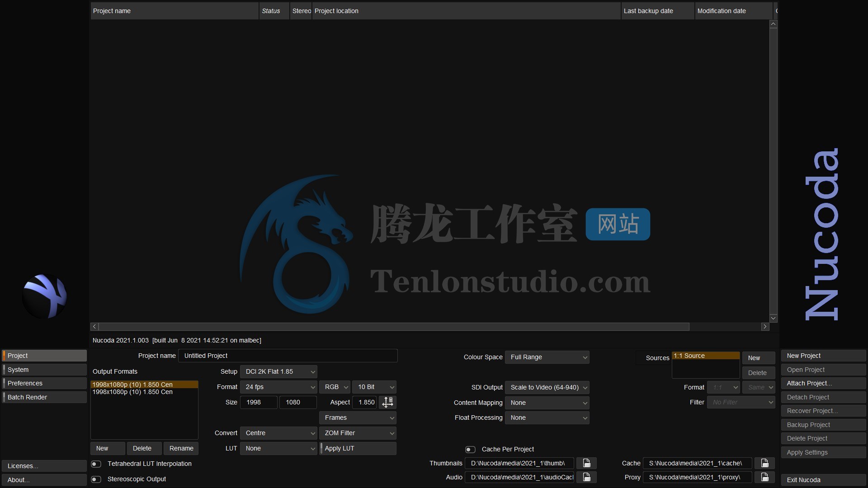Viewport: 868px width, 488px height.
Task: Browse for Audio cache folder
Action: (x=586, y=477)
